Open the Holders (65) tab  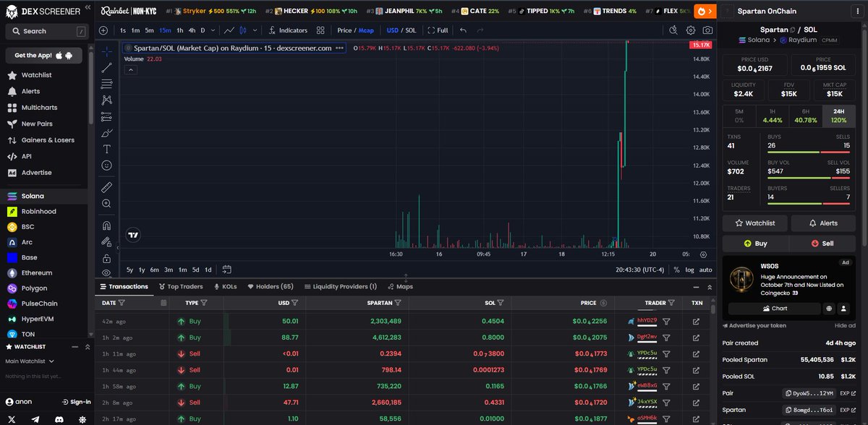point(271,286)
